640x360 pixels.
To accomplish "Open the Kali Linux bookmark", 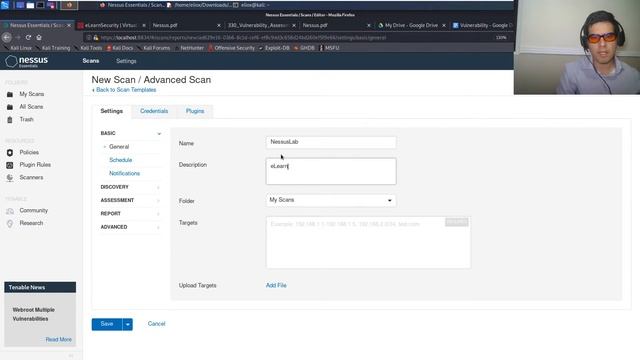I will pyautogui.click(x=18, y=48).
